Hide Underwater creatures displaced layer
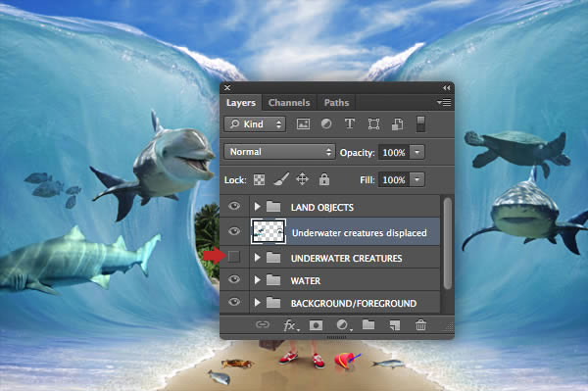 [x=234, y=231]
